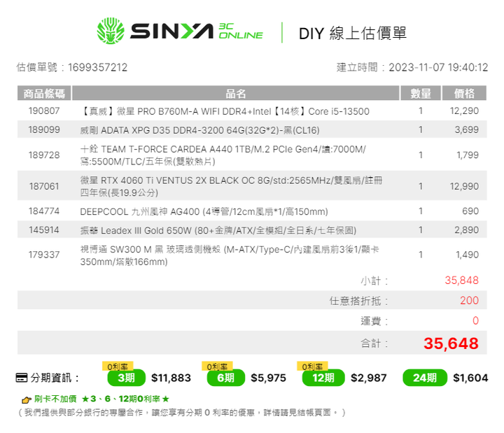Click the 任意搭折抵 discount value 200
This screenshot has width=504, height=433.
tap(469, 301)
